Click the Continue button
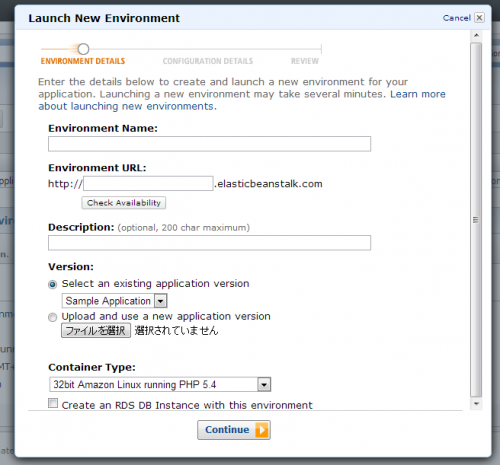 point(234,430)
